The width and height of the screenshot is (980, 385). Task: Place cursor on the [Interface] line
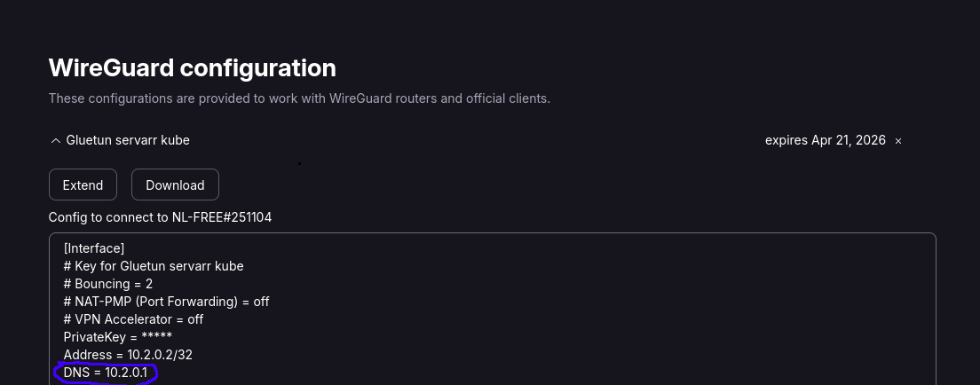(x=94, y=248)
